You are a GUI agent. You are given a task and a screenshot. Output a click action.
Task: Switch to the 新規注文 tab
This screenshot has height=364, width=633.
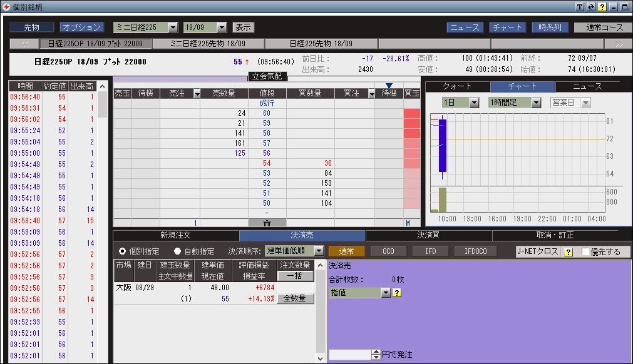tap(175, 235)
